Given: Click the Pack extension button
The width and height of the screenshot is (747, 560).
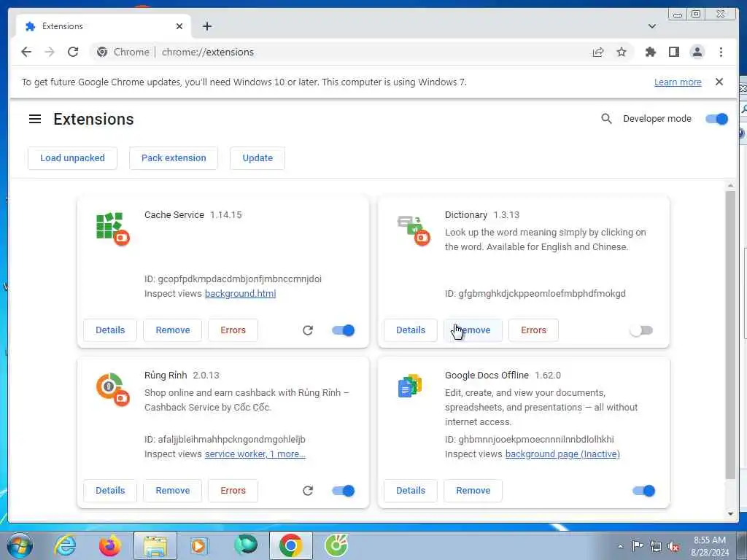Looking at the screenshot, I should [x=174, y=158].
